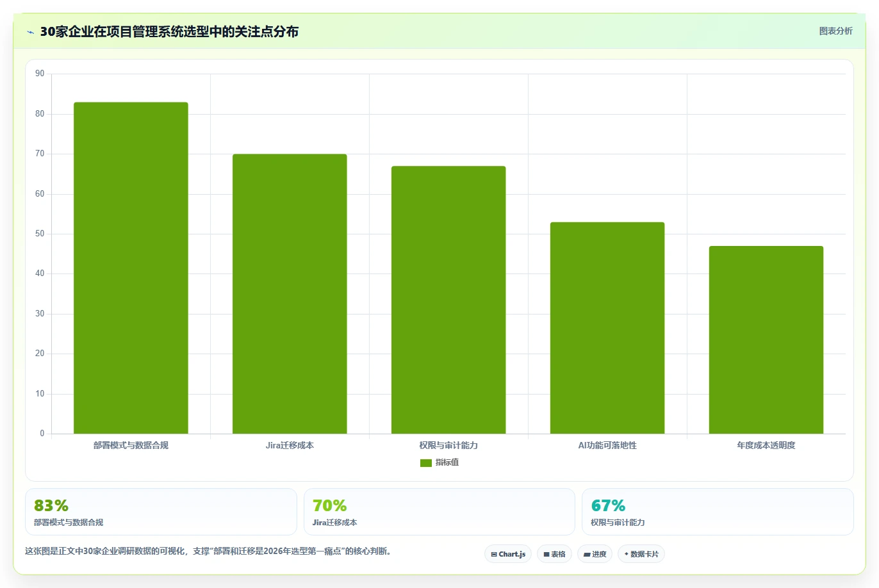Click the 图表分析 label

835,31
